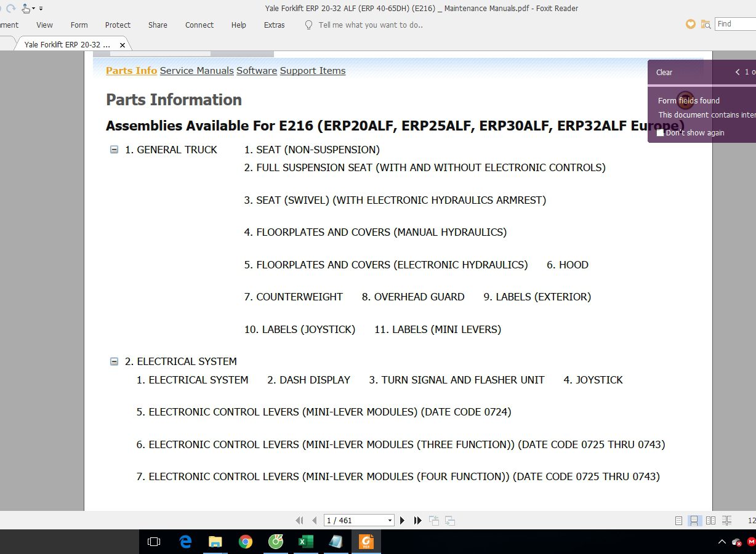
Task: Click LABELS (EXTERIOR) entry
Action: 537,297
